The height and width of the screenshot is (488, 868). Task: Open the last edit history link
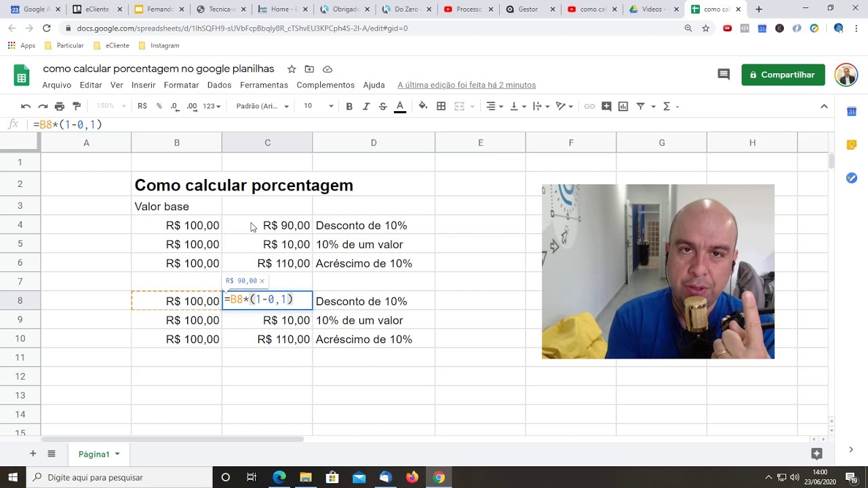(467, 85)
